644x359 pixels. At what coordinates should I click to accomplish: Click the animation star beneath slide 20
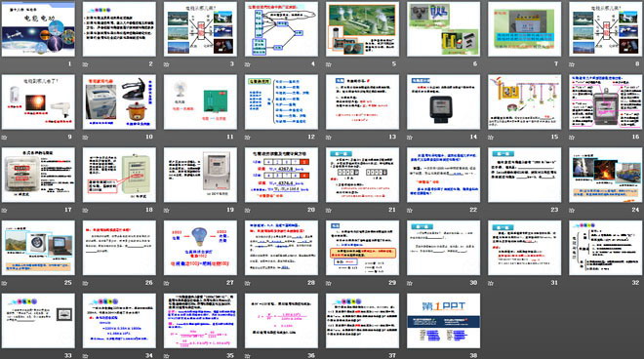tap(248, 210)
